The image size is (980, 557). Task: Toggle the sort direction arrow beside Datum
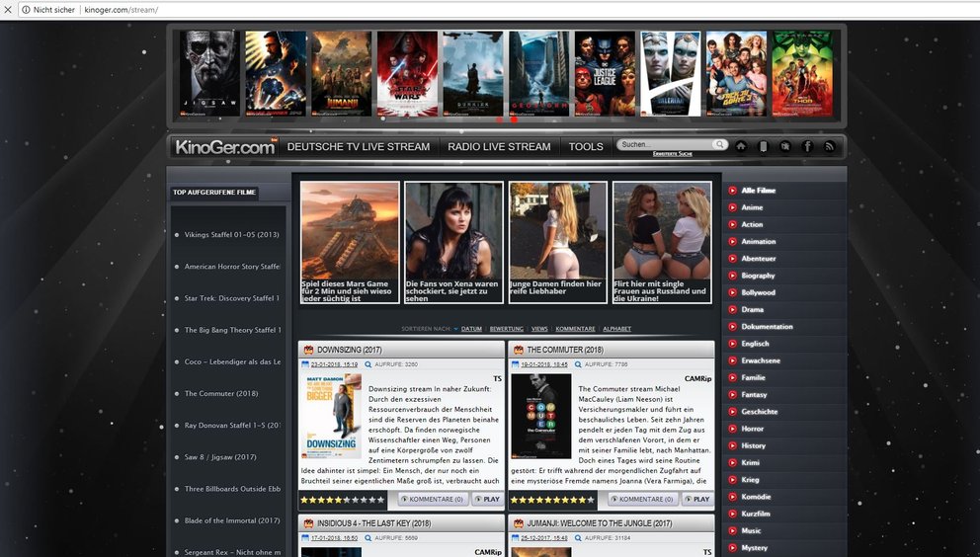(456, 329)
